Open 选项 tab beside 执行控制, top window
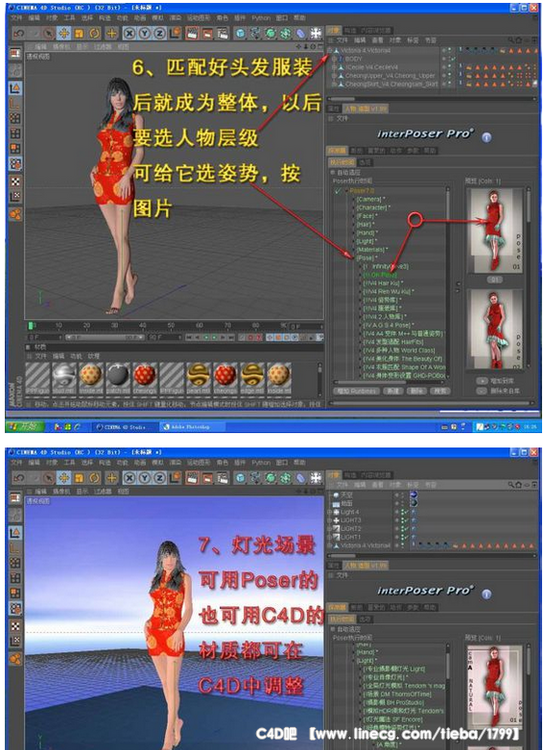The image size is (544, 750). pyautogui.click(x=366, y=163)
